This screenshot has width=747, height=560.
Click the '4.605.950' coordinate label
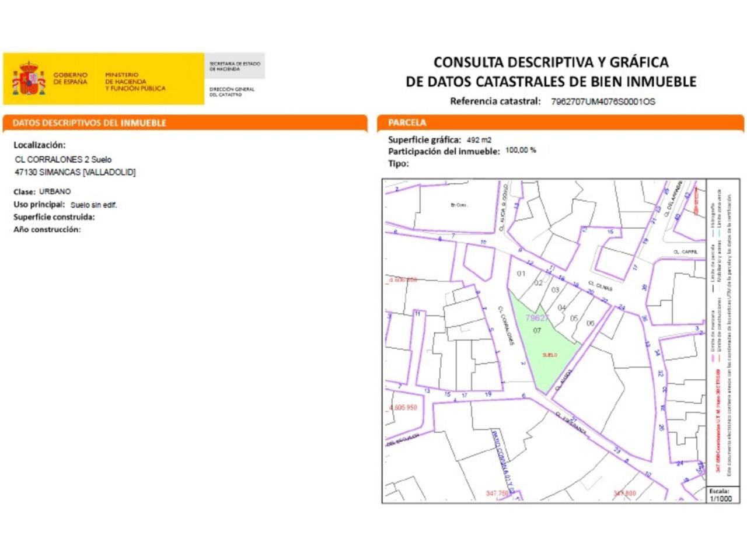coord(403,407)
